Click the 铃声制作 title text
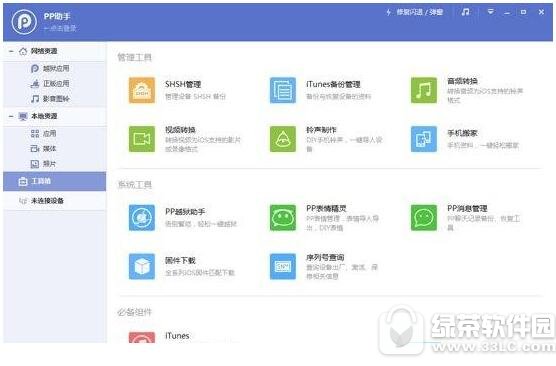Screen dimensions: 556x366 [x=321, y=129]
